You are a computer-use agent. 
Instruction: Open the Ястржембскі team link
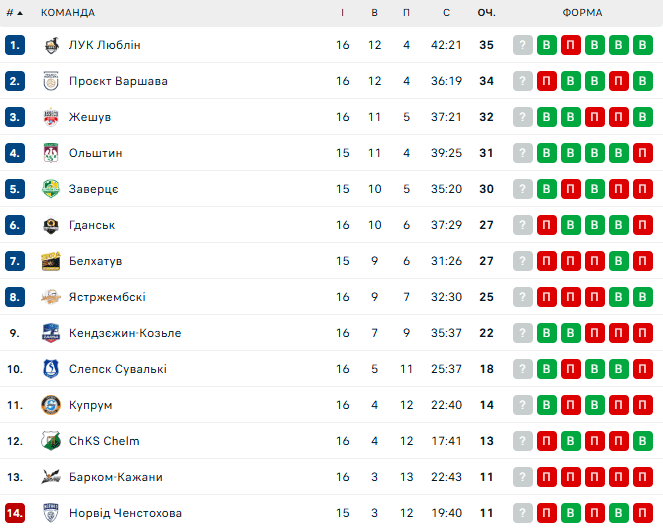tap(107, 297)
